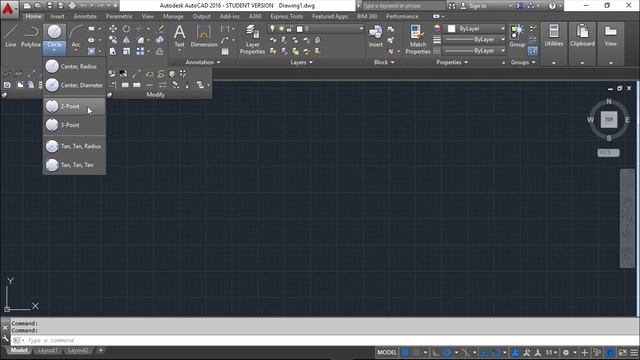640x360 pixels.
Task: Select the Copy tool icon
Action: [113, 40]
